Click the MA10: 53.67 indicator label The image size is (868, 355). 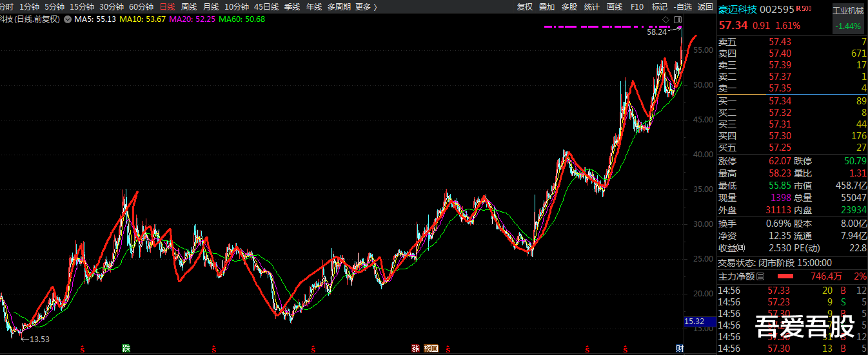(x=143, y=19)
